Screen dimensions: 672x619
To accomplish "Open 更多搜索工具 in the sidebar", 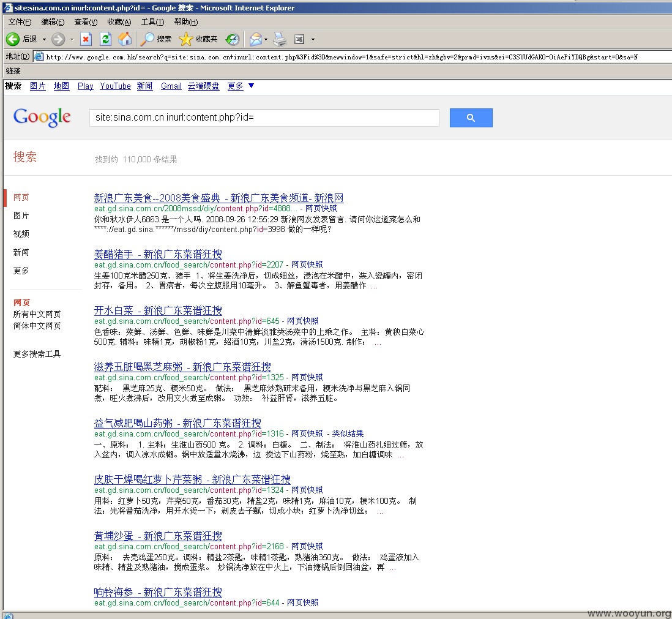I will point(37,354).
